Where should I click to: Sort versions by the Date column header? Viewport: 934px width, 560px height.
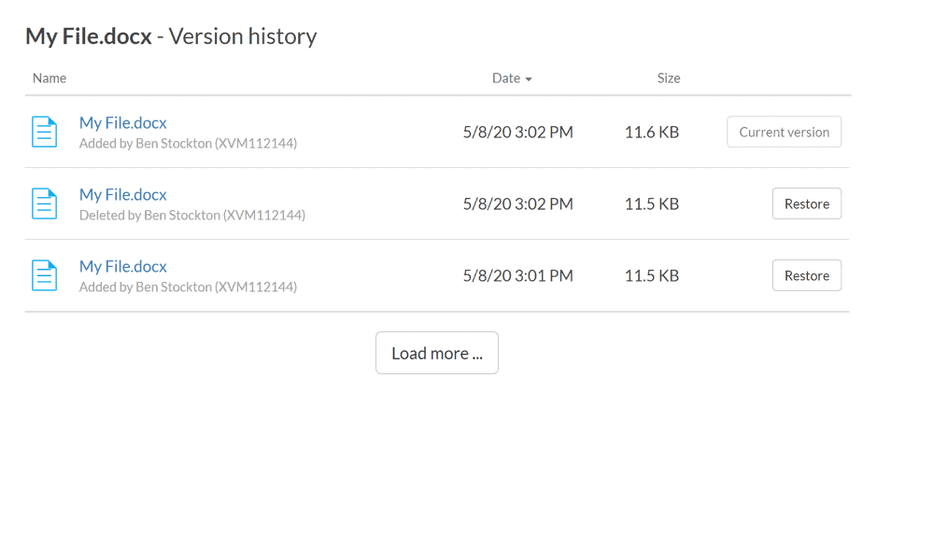505,78
